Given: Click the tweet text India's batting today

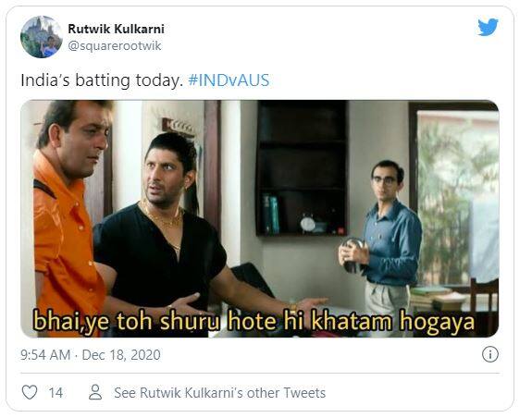Looking at the screenshot, I should (102, 81).
